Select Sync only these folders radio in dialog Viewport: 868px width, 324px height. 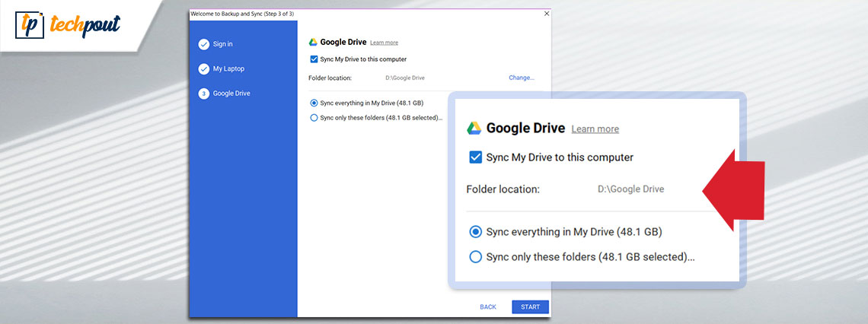pos(314,118)
